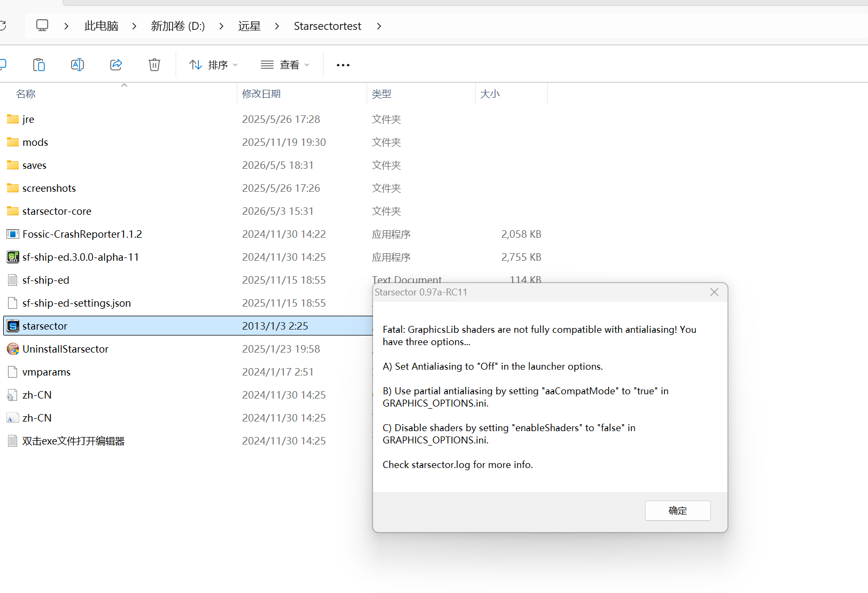
Task: Click the sf-ship-ed.3.0.0-alpha-11 application icon
Action: coord(13,257)
